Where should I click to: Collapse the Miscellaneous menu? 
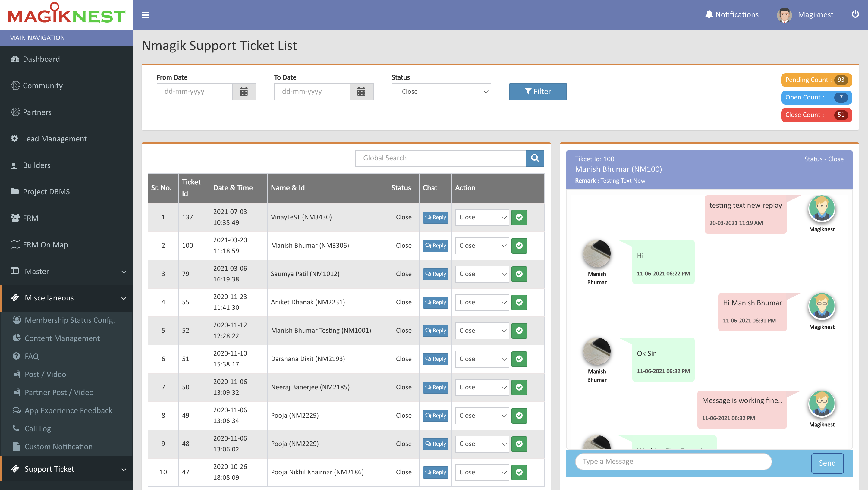pyautogui.click(x=66, y=298)
